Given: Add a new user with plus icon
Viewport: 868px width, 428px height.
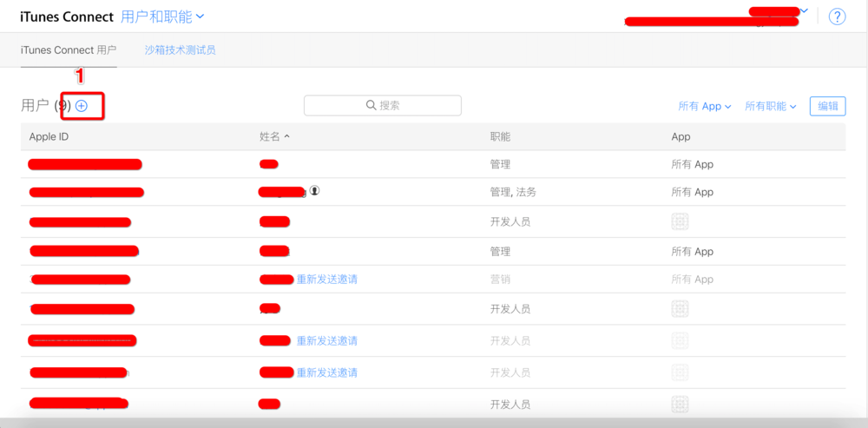Looking at the screenshot, I should 82,106.
